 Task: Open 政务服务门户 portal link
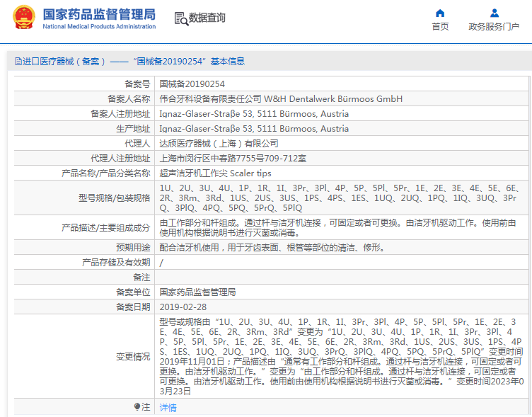click(494, 26)
